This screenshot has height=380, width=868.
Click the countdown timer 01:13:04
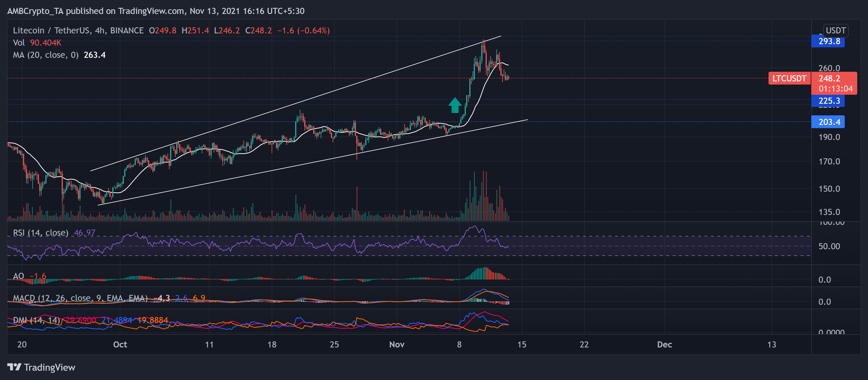click(835, 89)
